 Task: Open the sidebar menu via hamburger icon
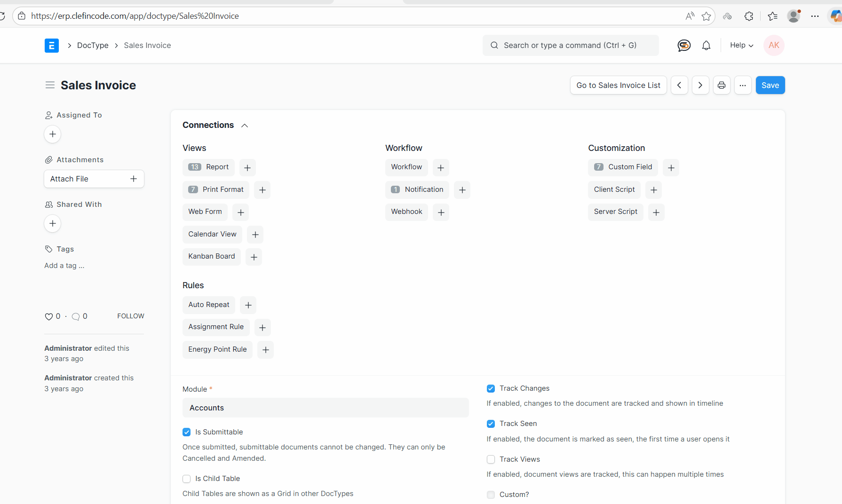click(50, 85)
